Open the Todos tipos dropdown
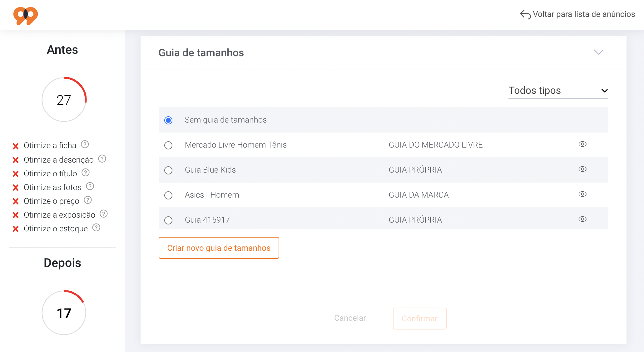Image resolution: width=644 pixels, height=352 pixels. click(558, 91)
